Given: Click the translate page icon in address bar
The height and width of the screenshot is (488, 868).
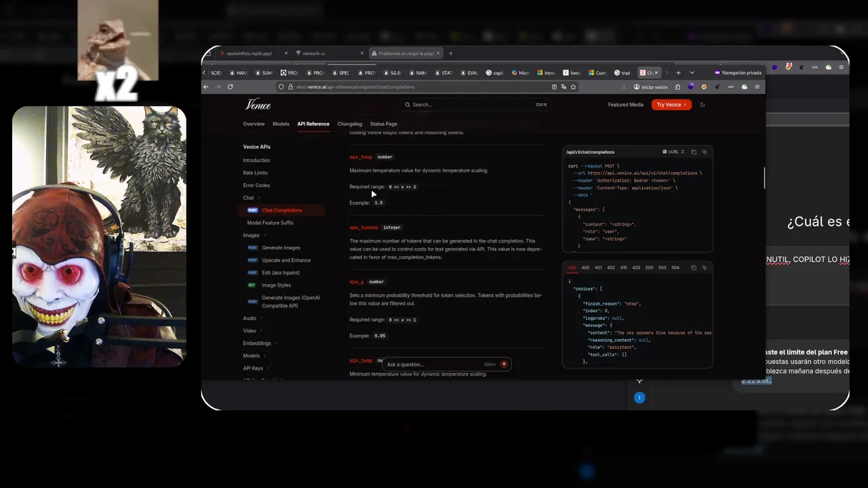Looking at the screenshot, I should coord(564,87).
